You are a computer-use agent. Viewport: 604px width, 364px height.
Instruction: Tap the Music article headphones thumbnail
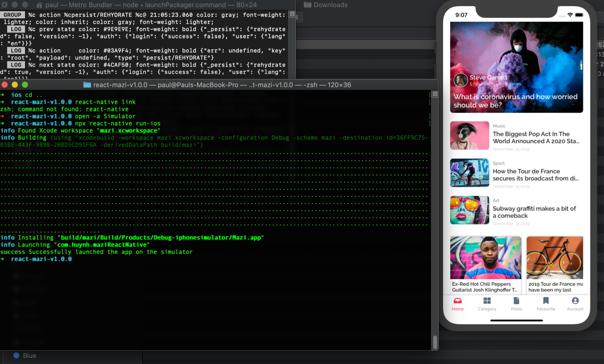click(x=470, y=136)
